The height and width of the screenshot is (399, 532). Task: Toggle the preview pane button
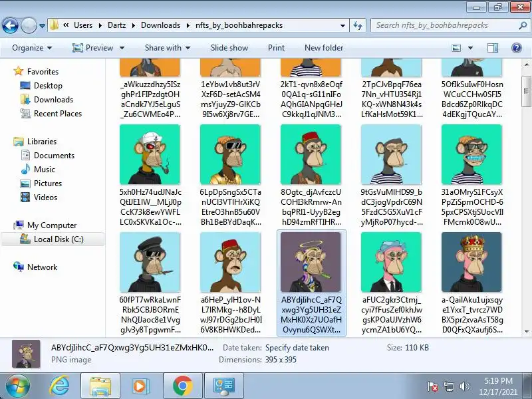[x=493, y=48]
